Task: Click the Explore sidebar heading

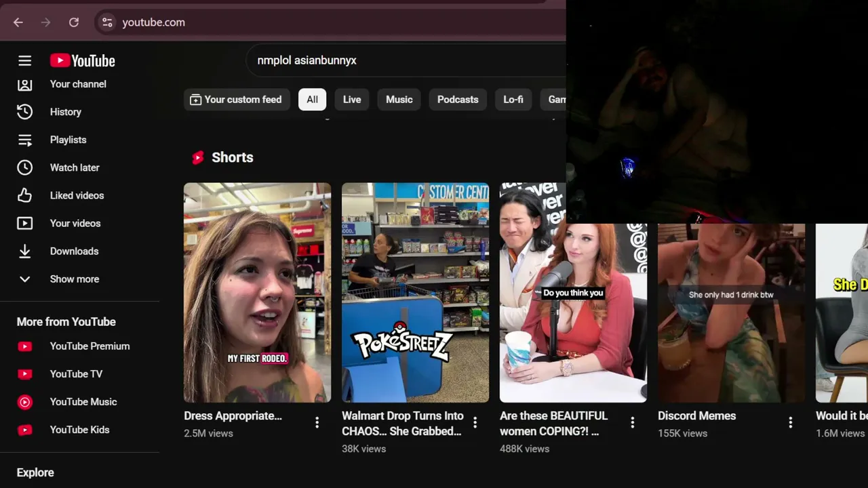Action: pyautogui.click(x=35, y=473)
